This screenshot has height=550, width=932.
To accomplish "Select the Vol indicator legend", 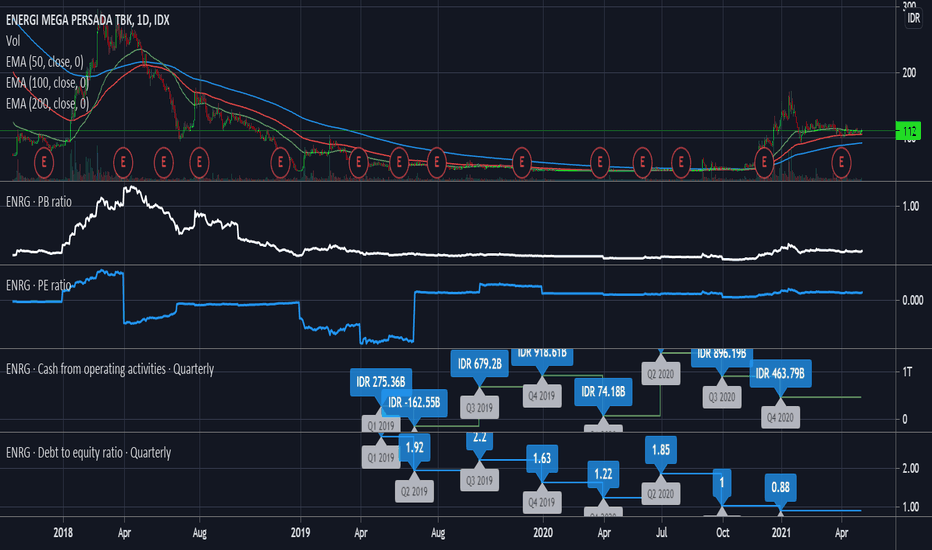I will click(13, 41).
